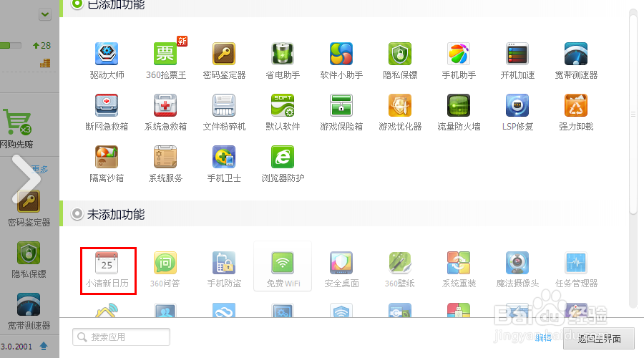Viewport: 644px width, 358px height.
Task: Launch 系统急救箱
Action: pyautogui.click(x=165, y=112)
